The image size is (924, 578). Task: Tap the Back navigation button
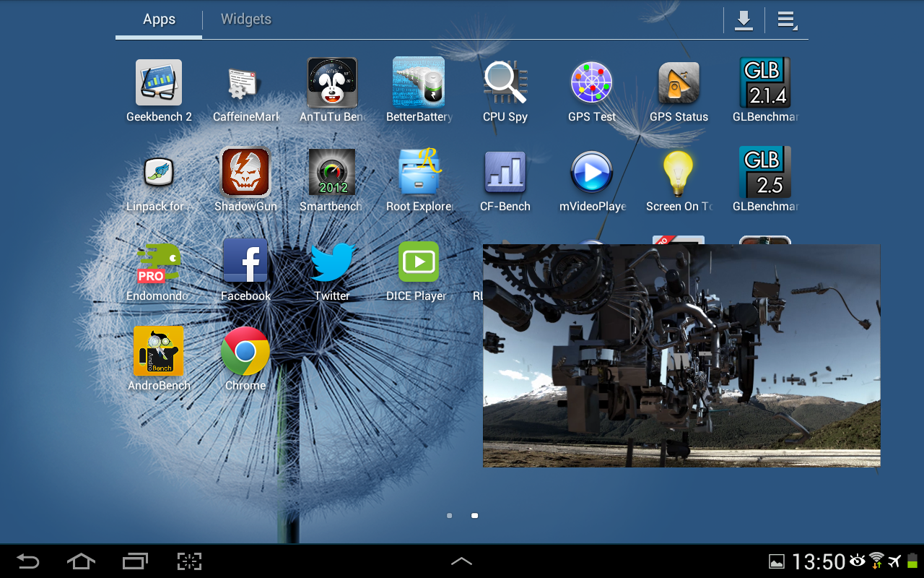click(x=28, y=561)
